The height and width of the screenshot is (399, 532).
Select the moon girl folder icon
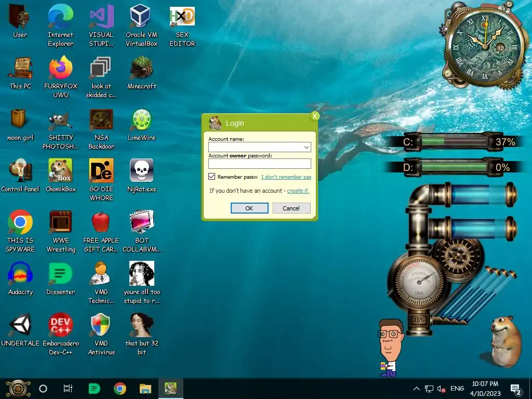[x=20, y=125]
